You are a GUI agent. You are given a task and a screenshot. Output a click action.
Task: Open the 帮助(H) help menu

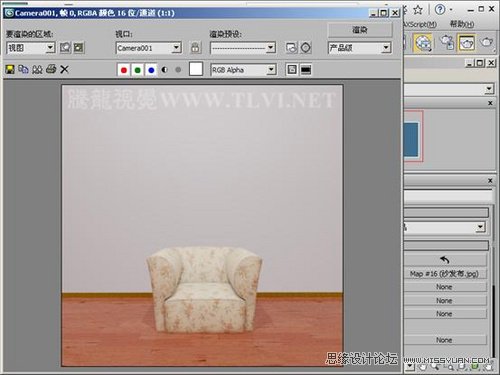462,24
